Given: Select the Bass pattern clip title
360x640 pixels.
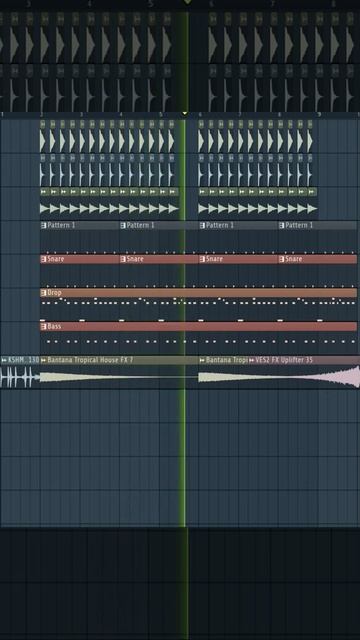Looking at the screenshot, I should [x=54, y=327].
